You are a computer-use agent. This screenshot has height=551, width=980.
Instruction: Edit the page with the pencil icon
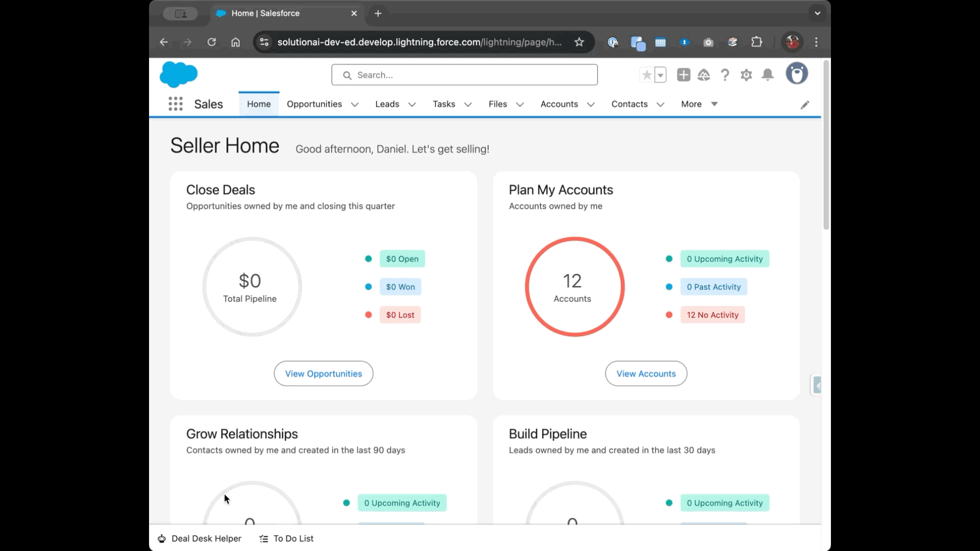[x=805, y=105]
